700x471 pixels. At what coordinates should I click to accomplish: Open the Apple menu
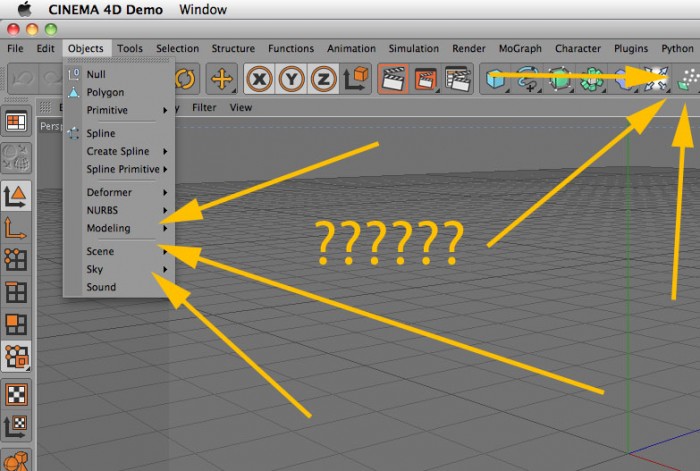[25, 9]
